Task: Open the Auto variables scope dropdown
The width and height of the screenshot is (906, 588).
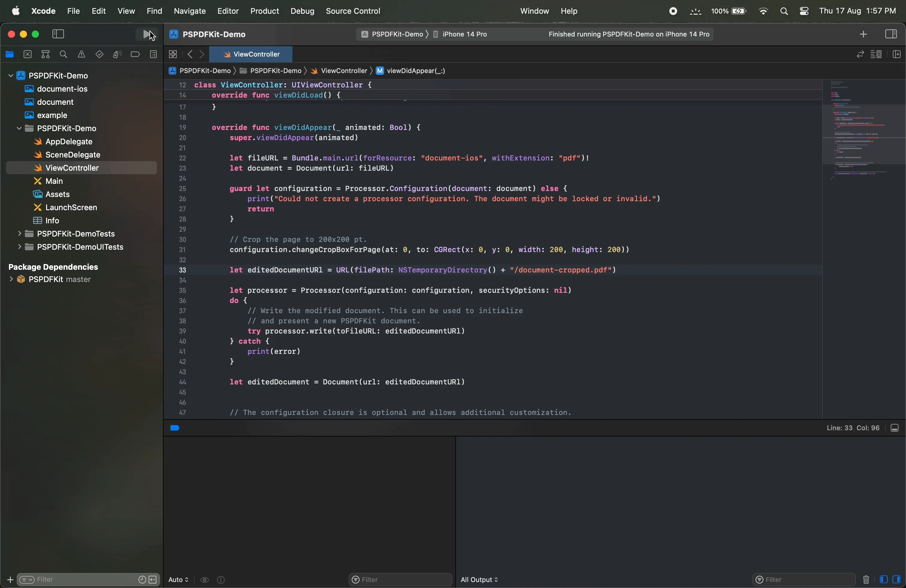Action: point(178,580)
